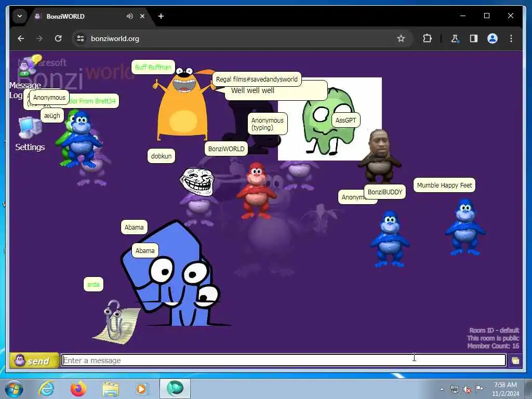View site information icon in address bar
This screenshot has width=532, height=399.
[x=81, y=38]
